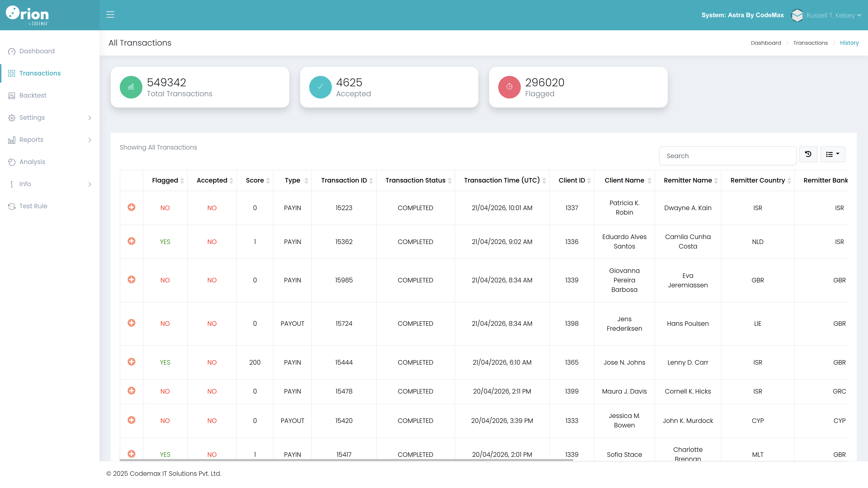Image resolution: width=868 pixels, height=488 pixels.
Task: Click score value 200
Action: pos(255,363)
